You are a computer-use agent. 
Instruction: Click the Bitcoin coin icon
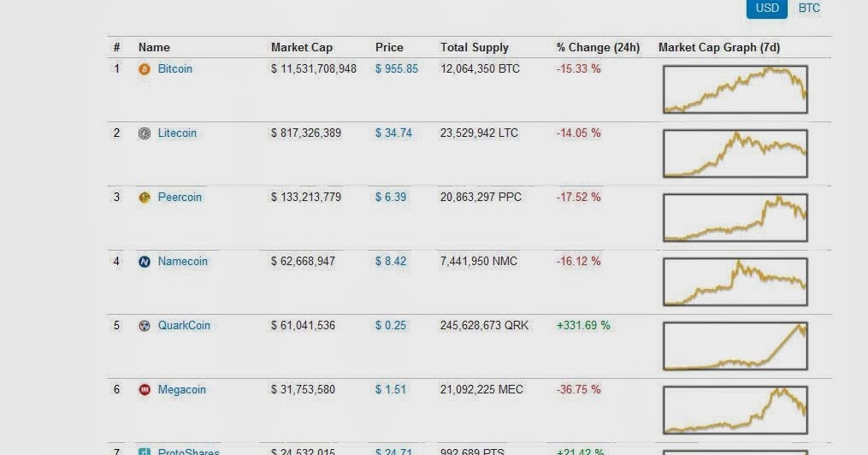pyautogui.click(x=145, y=69)
